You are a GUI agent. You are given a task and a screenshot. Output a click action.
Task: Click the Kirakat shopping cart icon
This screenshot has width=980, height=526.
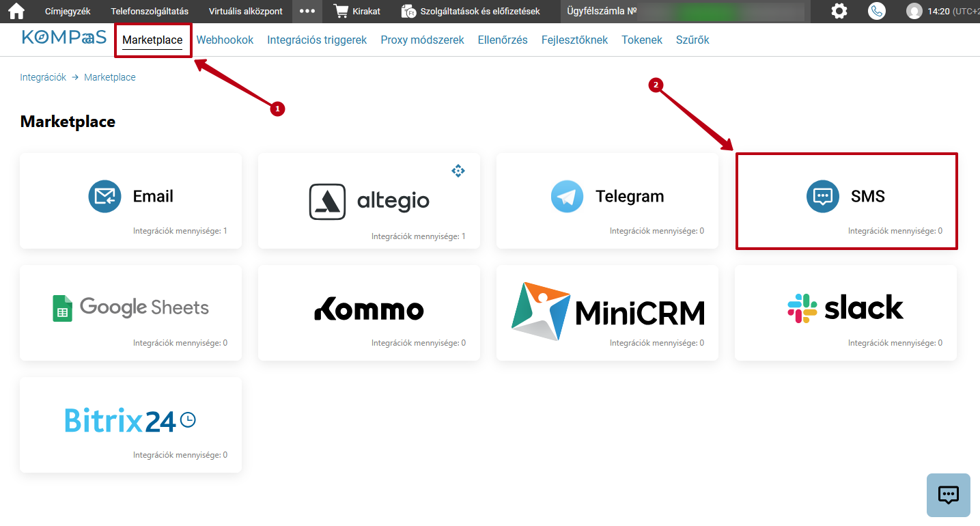tap(341, 11)
